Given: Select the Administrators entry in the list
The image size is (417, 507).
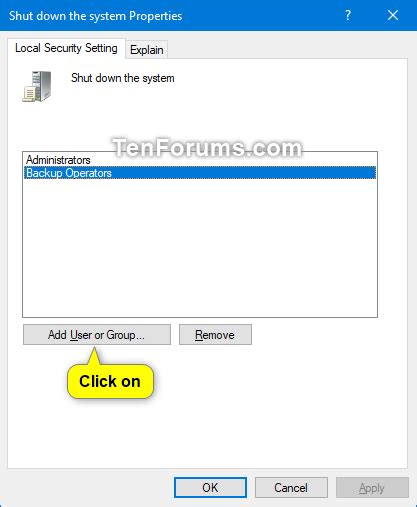Looking at the screenshot, I should point(58,160).
